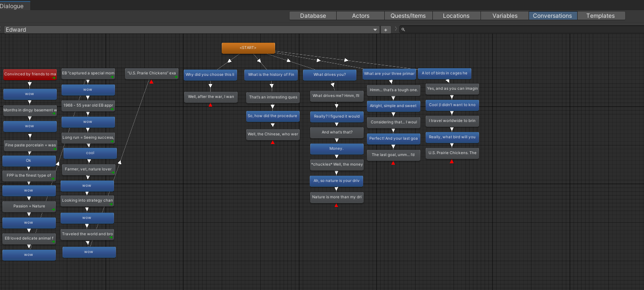
Task: Select node 'Alright, simple and sweet'
Action: 393,106
